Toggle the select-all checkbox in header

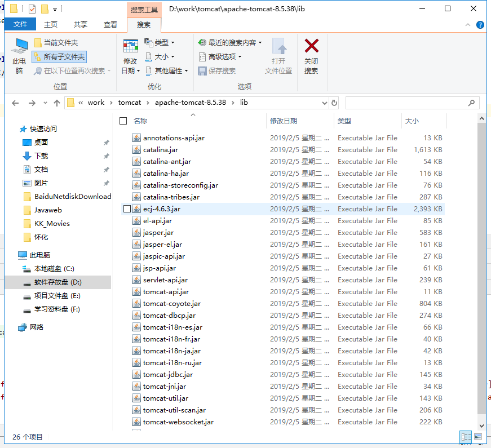pos(123,121)
